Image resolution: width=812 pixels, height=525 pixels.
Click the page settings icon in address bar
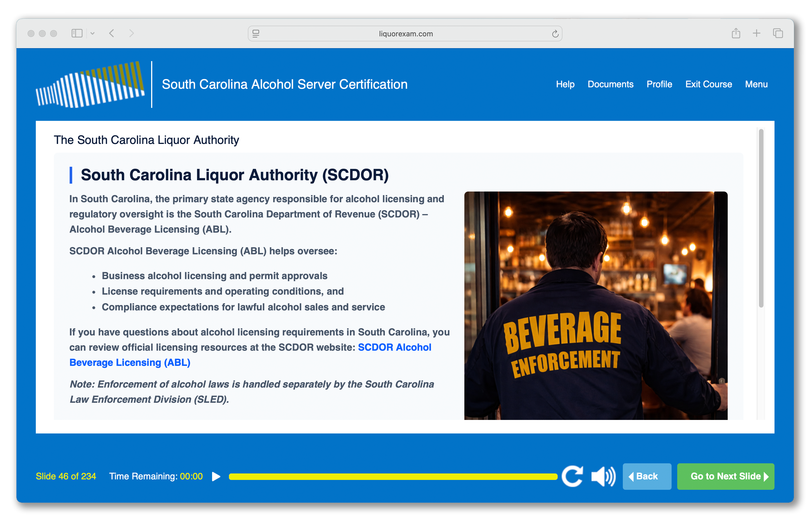256,34
